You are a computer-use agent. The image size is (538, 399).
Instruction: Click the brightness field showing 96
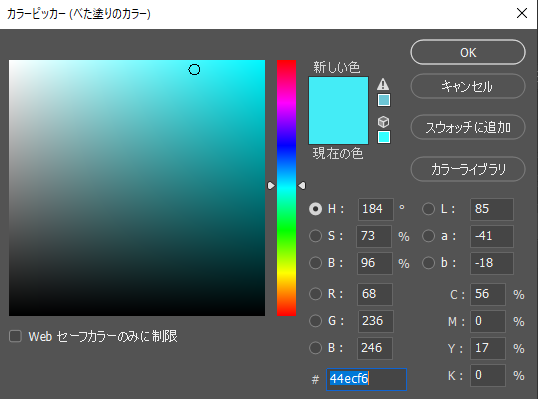(x=375, y=263)
